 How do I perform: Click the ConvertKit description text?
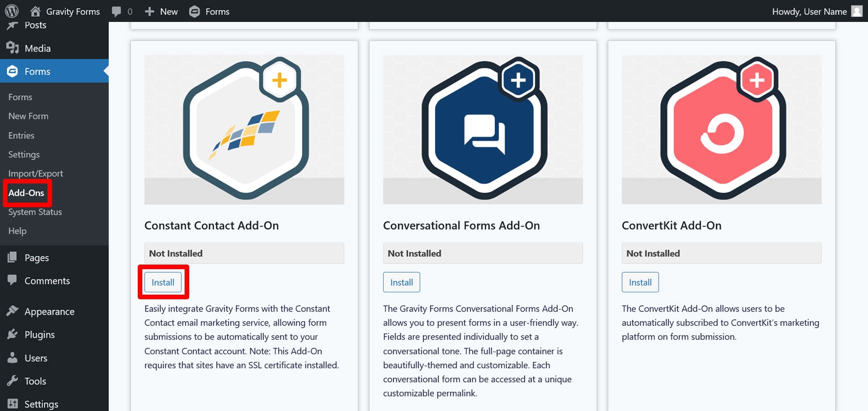click(x=720, y=322)
